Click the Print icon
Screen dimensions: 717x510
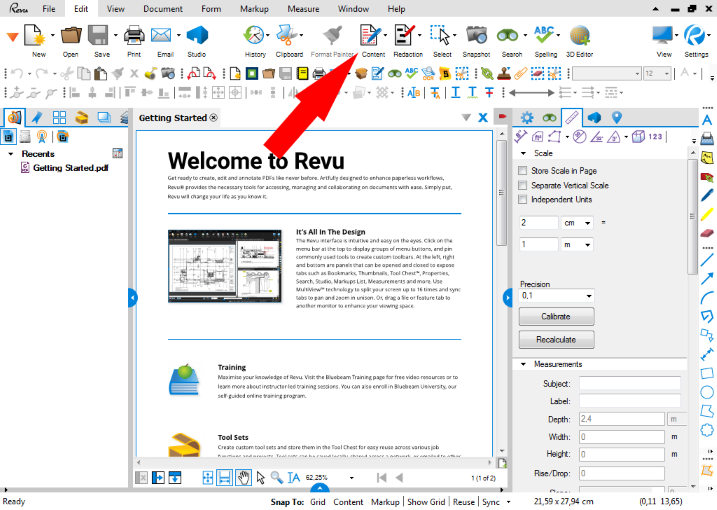point(133,37)
